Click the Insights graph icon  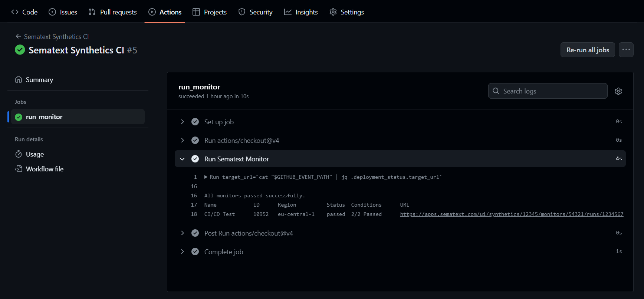click(288, 12)
